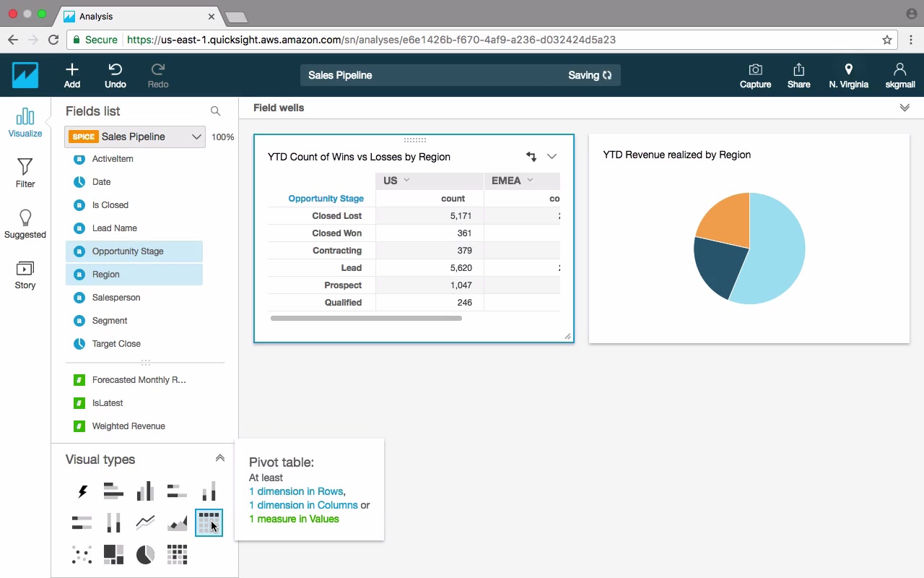The width and height of the screenshot is (924, 578).
Task: Toggle the Opportunity Stage field selection
Action: click(134, 251)
